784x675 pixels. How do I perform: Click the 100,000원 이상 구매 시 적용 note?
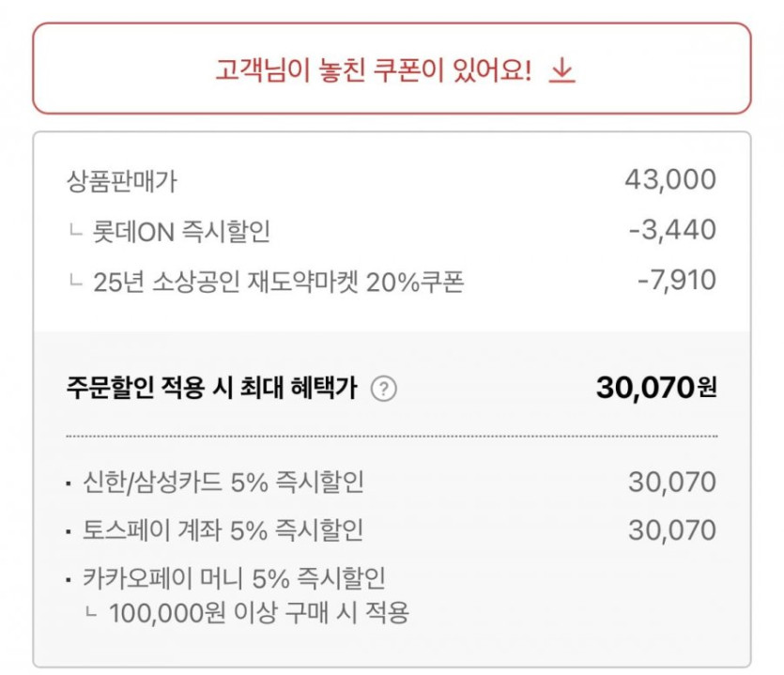coord(259,614)
